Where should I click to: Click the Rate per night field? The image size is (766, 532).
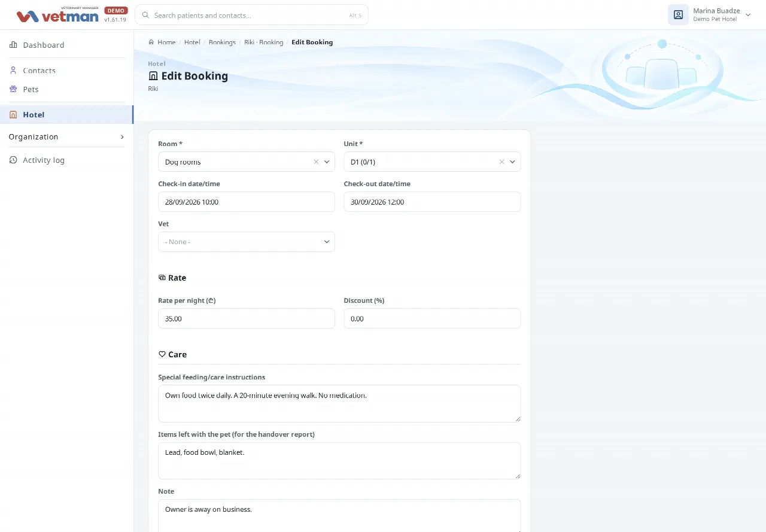coord(247,318)
